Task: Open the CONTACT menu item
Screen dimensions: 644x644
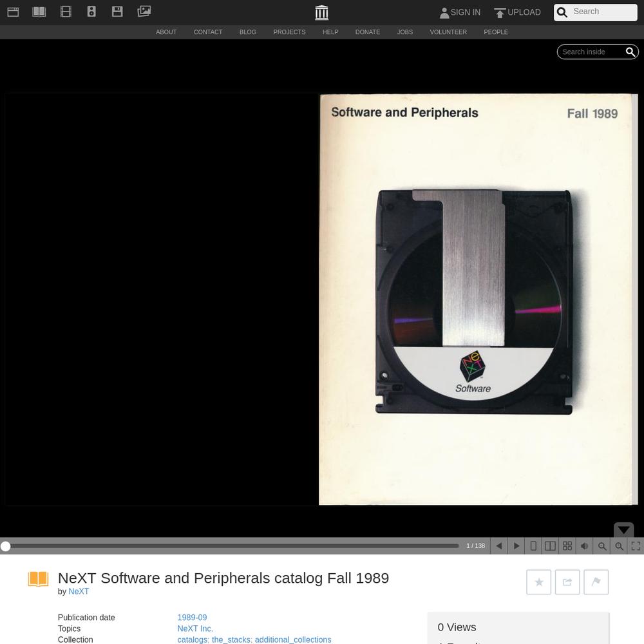Action: [x=208, y=32]
